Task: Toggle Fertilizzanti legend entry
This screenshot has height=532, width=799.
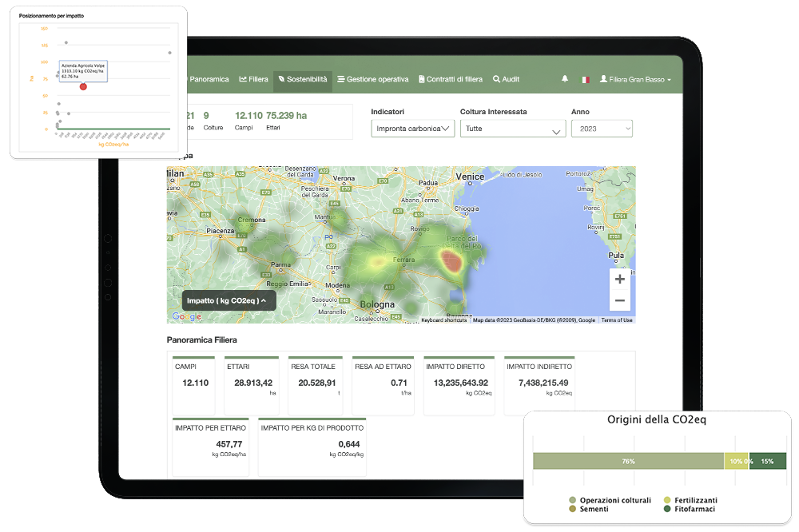Action: tap(690, 500)
